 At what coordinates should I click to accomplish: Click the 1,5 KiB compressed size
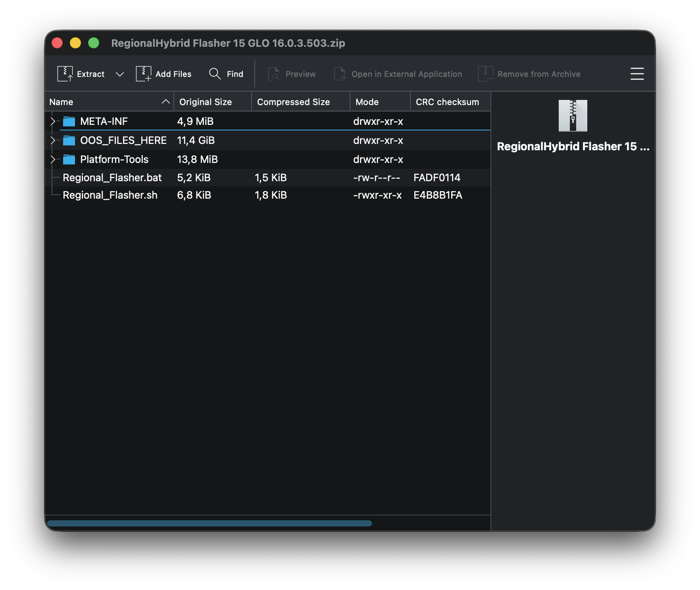(271, 178)
